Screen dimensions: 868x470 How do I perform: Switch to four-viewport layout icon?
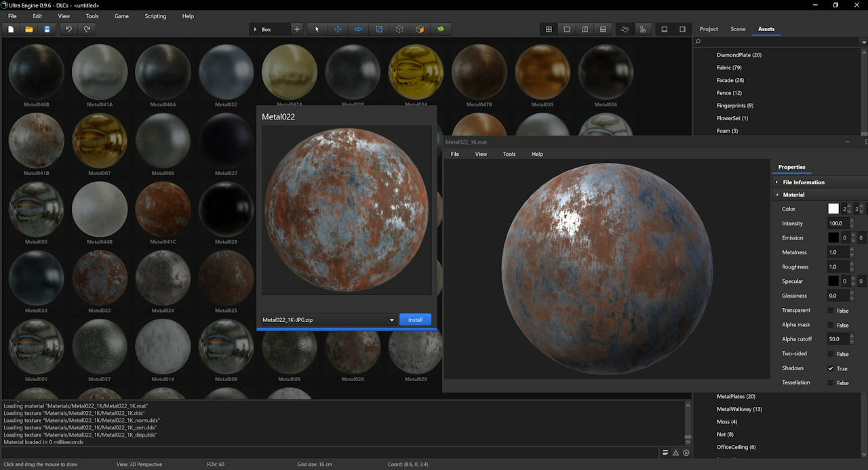coord(549,29)
